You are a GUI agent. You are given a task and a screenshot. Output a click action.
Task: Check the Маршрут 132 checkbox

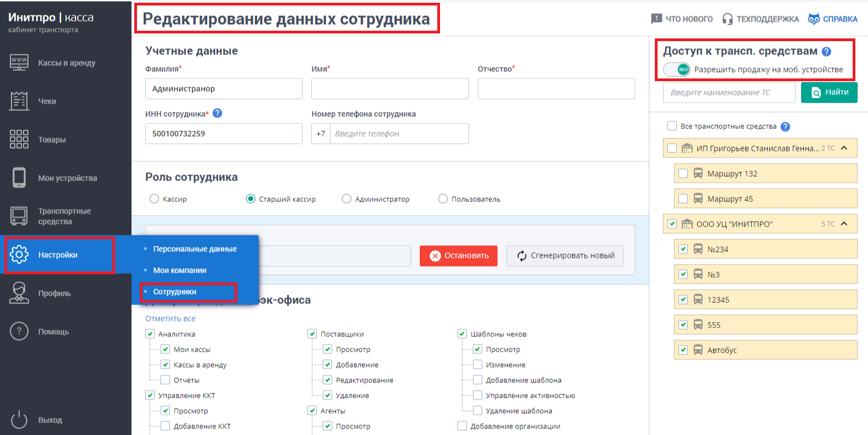pyautogui.click(x=683, y=173)
